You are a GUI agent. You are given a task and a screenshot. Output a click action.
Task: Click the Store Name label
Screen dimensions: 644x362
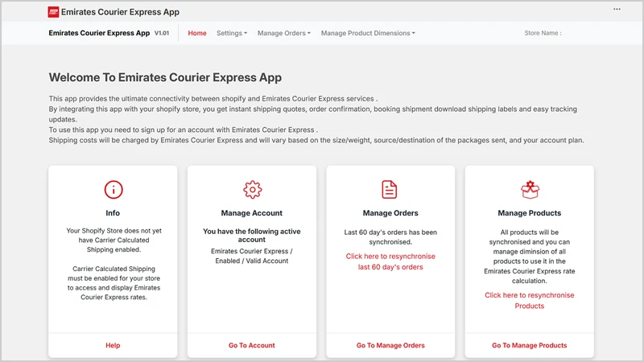pos(543,33)
